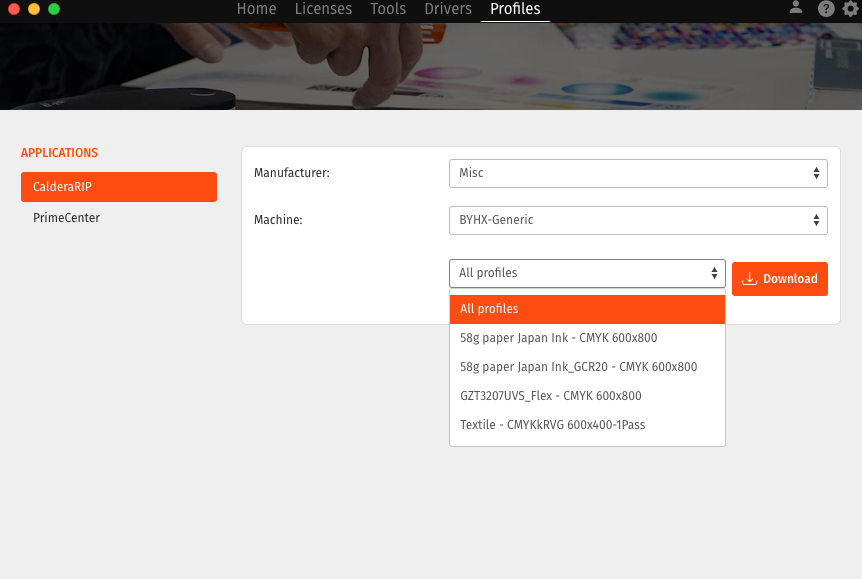862x579 pixels.
Task: Click the Manufacturer dropdown stepper arrows
Action: pos(816,172)
